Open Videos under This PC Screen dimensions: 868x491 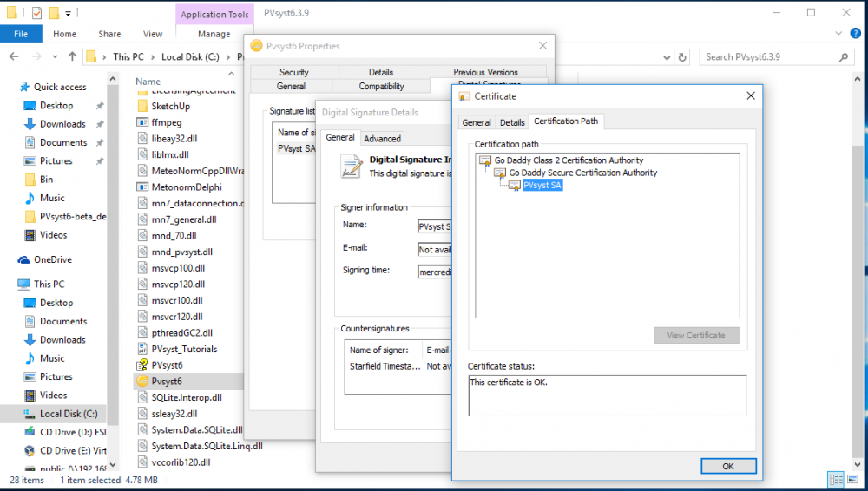[x=53, y=396]
